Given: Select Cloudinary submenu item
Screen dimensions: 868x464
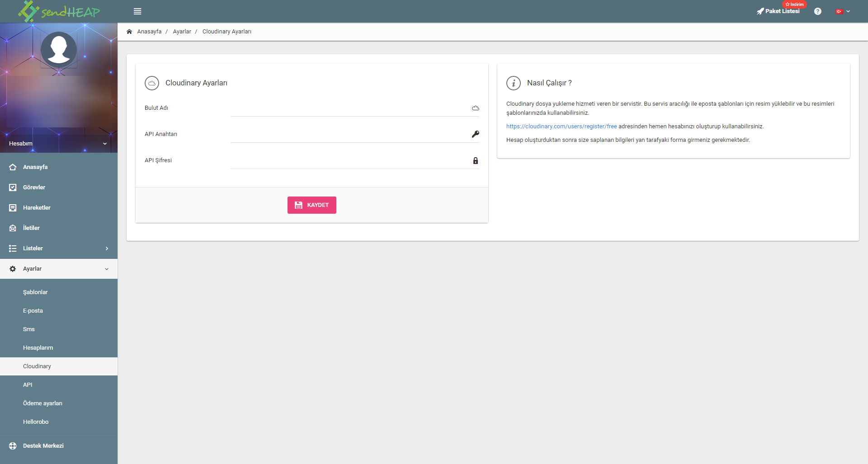Looking at the screenshot, I should coord(59,366).
